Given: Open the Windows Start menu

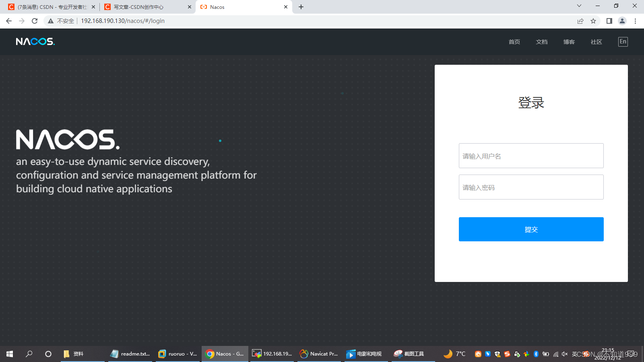Looking at the screenshot, I should tap(10, 354).
